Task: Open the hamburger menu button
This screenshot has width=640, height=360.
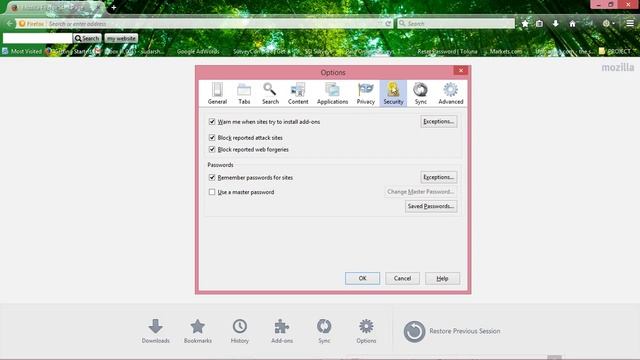Action: pyautogui.click(x=630, y=24)
